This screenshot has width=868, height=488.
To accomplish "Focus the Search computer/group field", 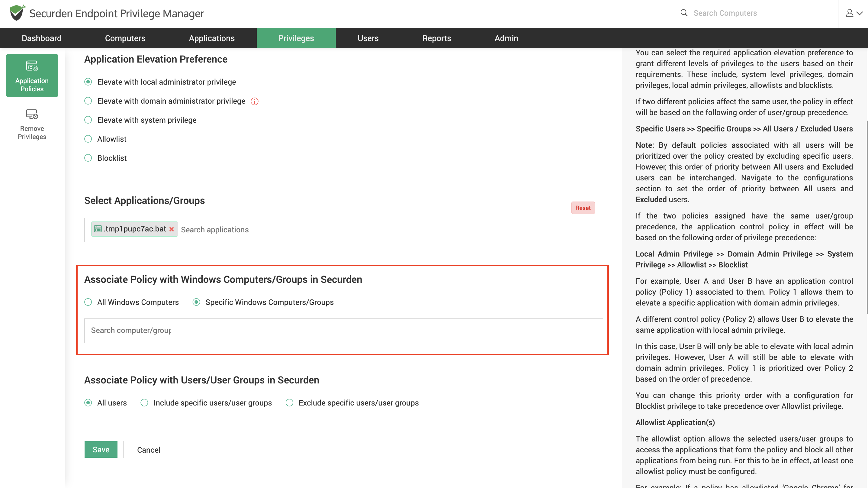I will 343,330.
